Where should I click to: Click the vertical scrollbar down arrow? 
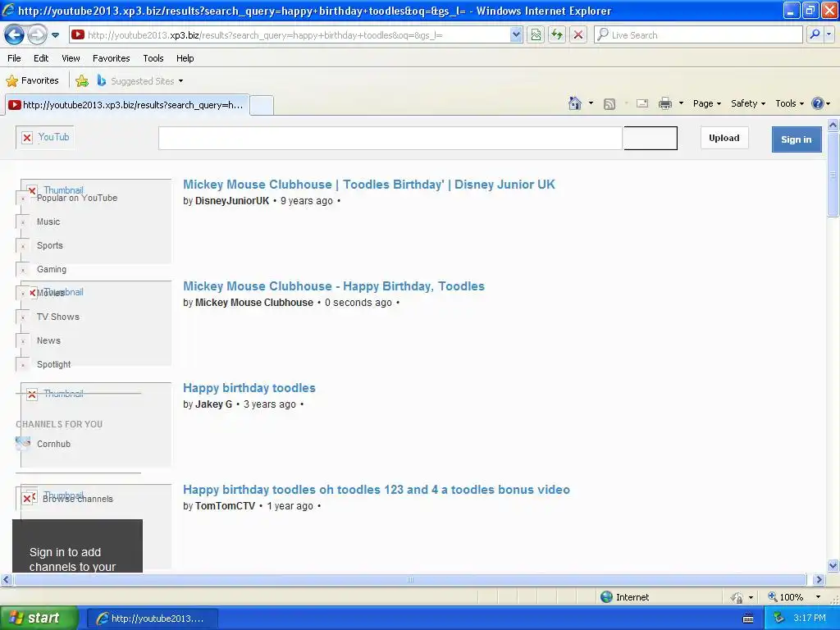coord(833,565)
